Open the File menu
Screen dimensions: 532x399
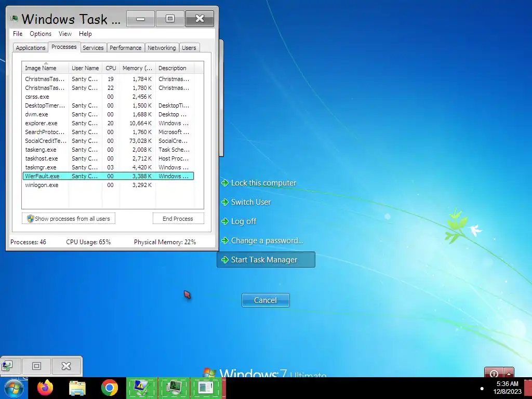point(18,34)
